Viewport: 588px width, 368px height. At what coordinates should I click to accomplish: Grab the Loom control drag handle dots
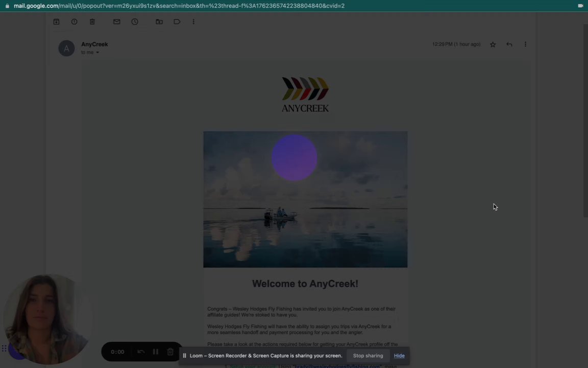4,349
